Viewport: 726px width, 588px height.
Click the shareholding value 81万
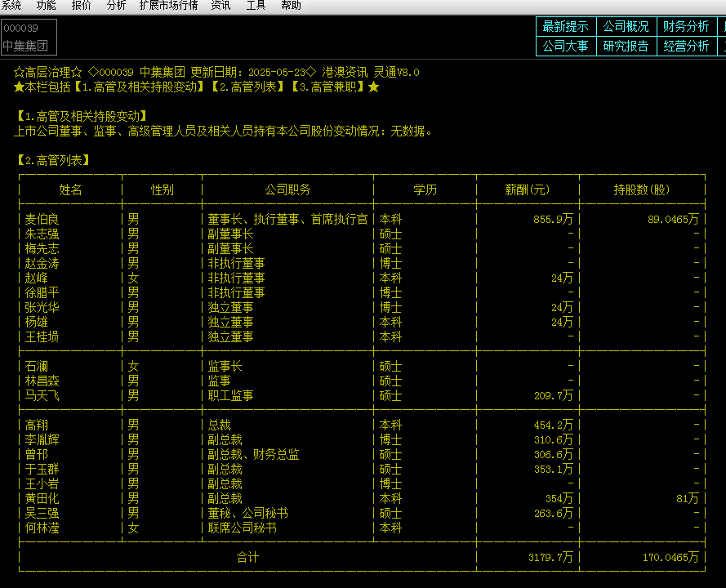688,498
